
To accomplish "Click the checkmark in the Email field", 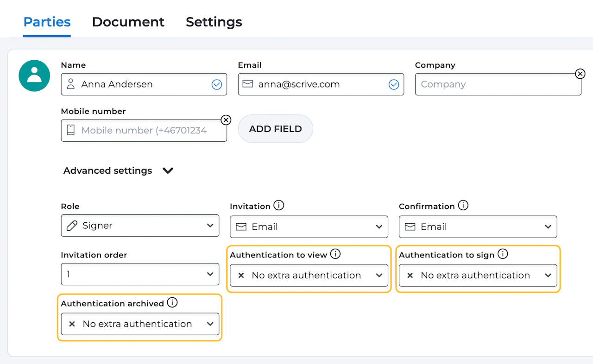I will (x=393, y=84).
